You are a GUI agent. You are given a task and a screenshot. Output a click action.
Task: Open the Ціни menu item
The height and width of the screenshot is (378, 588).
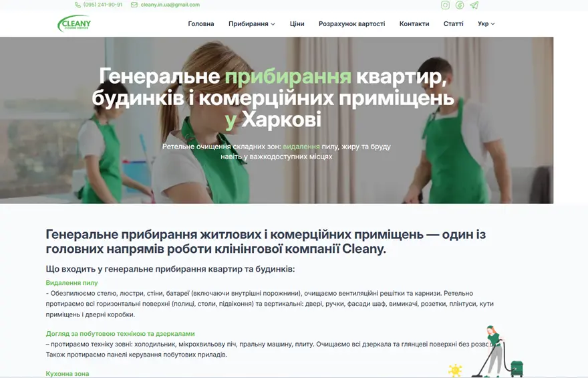(297, 24)
